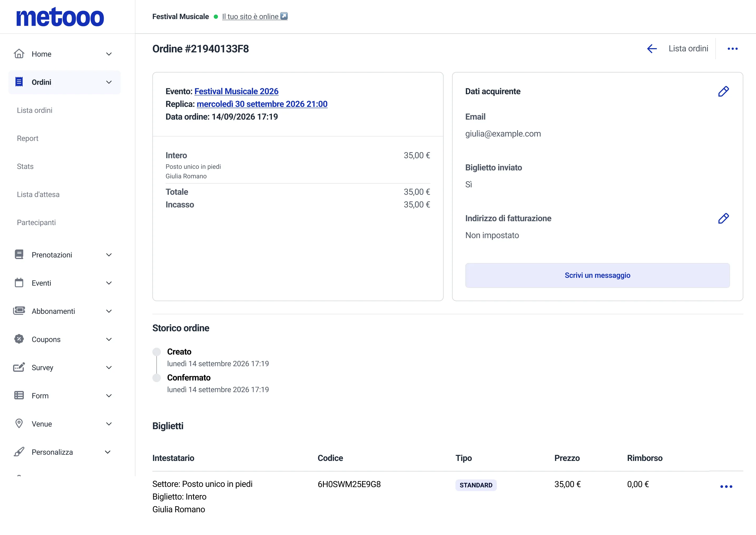Open Partecipanti submenu item

click(36, 222)
